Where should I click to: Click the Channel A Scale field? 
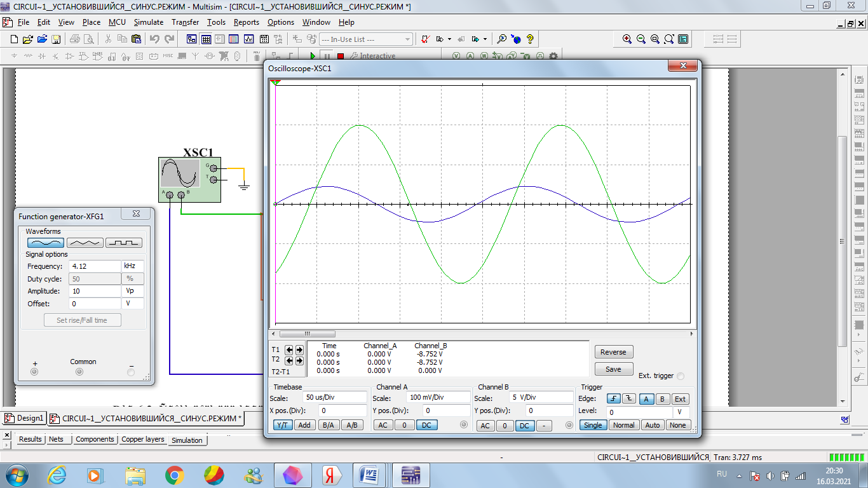(437, 398)
